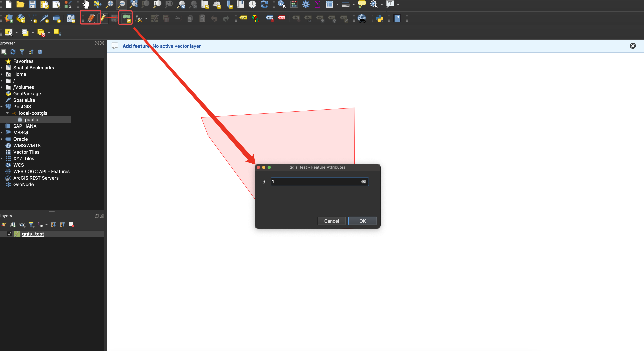Toggle editing with the pencil icon
Screen dimensions: 644x351
[x=103, y=18]
